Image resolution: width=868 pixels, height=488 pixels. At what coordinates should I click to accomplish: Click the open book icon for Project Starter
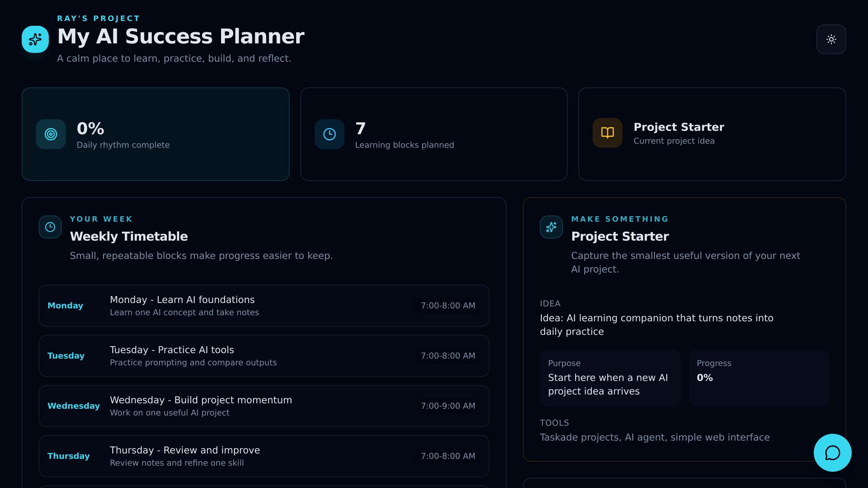pyautogui.click(x=607, y=133)
